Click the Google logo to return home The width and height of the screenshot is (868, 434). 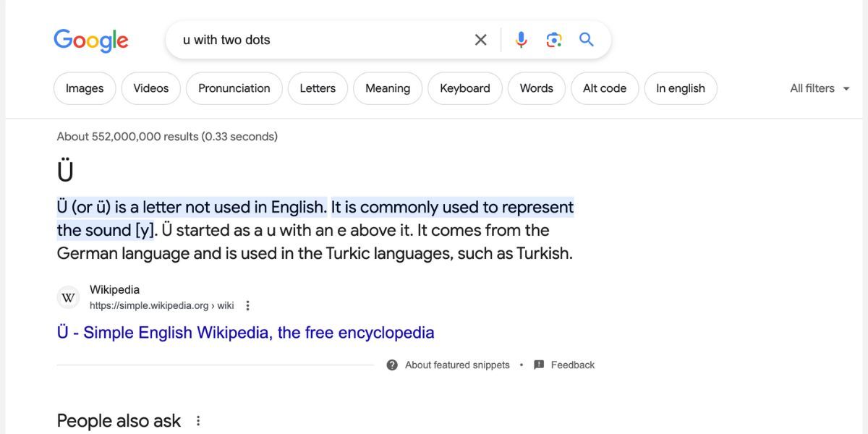click(x=90, y=41)
